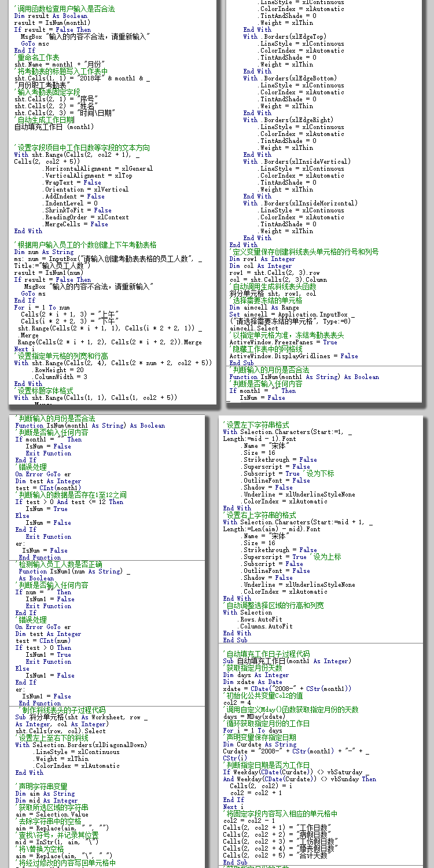This screenshot has height=868, width=434.
Task: Click the ActiveWindow.FreezePanes = True line
Action: tap(283, 342)
